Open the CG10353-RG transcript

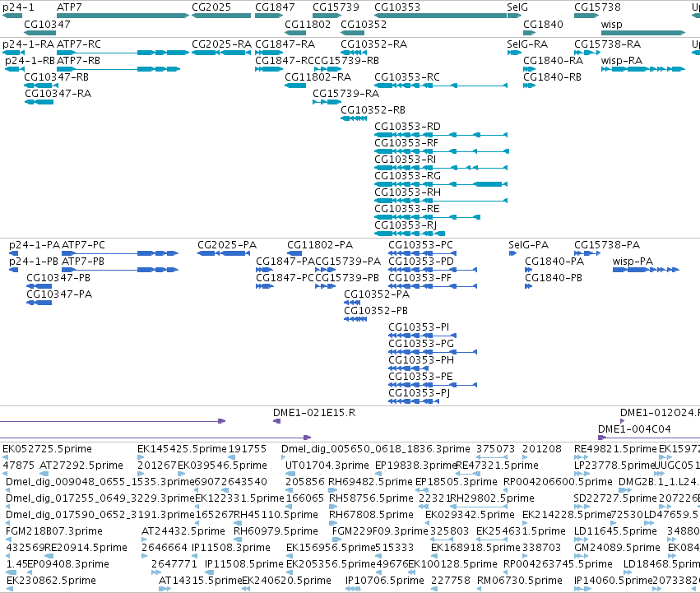[408, 176]
